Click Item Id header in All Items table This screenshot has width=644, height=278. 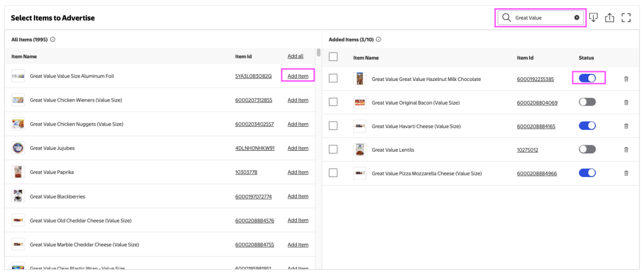[244, 56]
